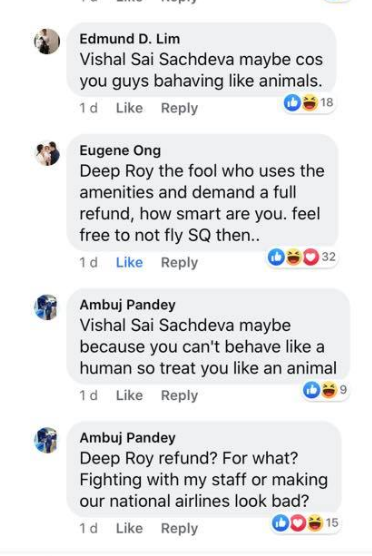Viewport: 372px width, 556px height.
Task: View the 9 reactions on Ambuj's animal comment
Action: pos(325,390)
